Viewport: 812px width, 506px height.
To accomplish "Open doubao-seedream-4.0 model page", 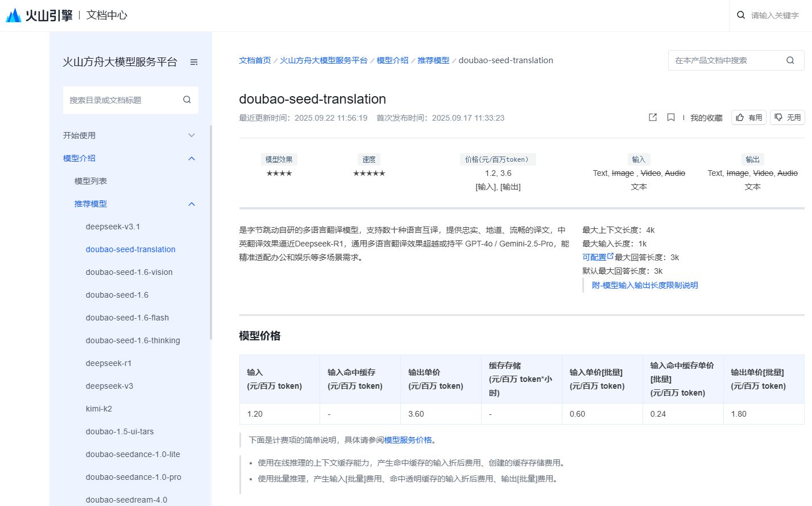I will point(127,500).
